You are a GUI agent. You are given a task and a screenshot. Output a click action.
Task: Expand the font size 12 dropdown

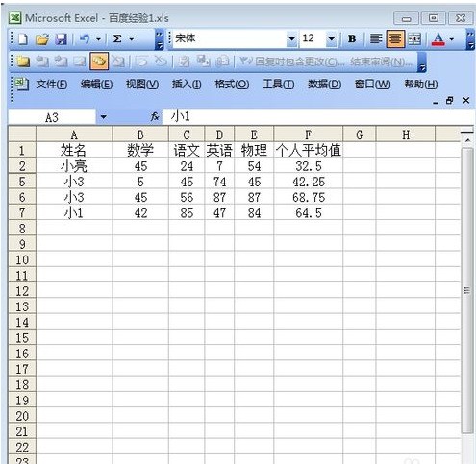coord(332,39)
